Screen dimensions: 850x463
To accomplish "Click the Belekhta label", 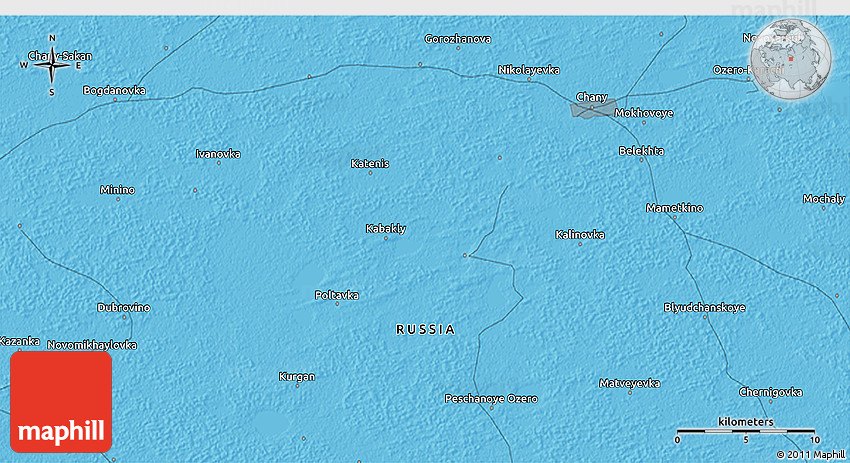I will pyautogui.click(x=641, y=151).
